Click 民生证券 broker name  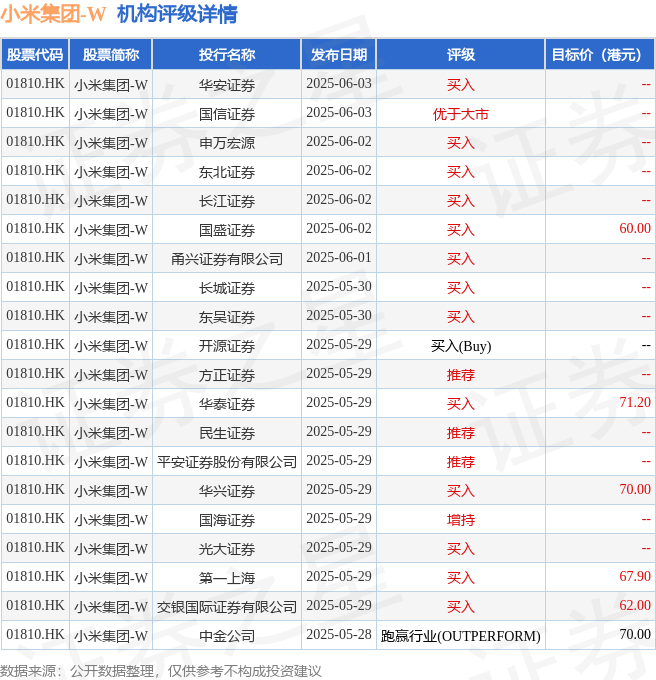(227, 433)
